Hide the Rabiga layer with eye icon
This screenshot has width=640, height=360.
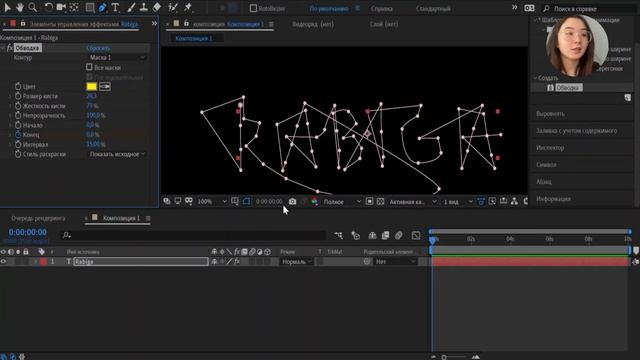click(x=3, y=261)
